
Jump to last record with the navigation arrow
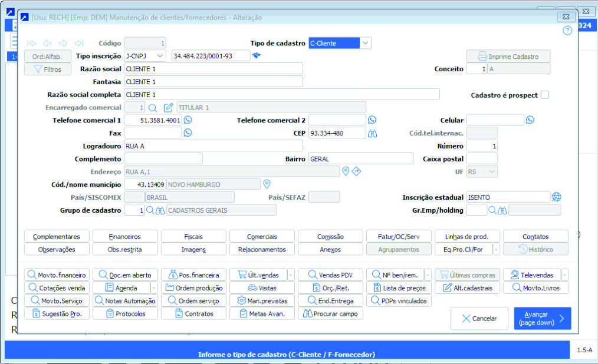(x=78, y=42)
